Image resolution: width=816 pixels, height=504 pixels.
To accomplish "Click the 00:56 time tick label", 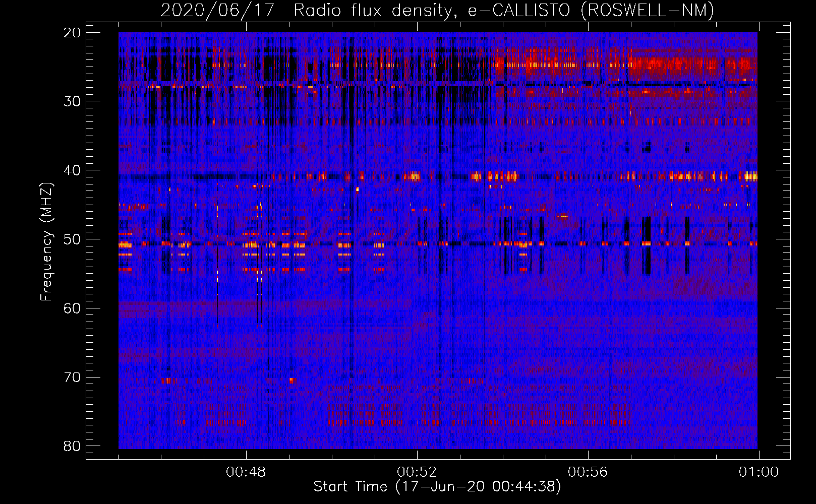I will (588, 472).
